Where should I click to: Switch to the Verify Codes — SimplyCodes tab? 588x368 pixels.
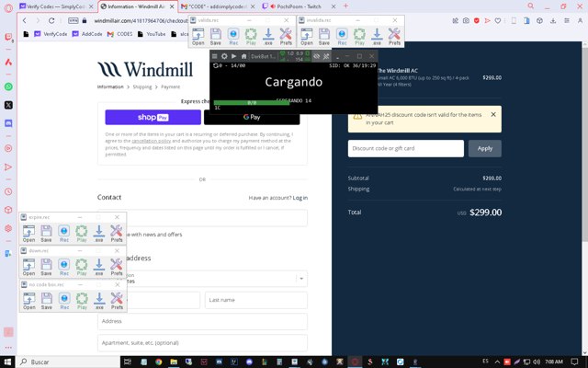(56, 6)
